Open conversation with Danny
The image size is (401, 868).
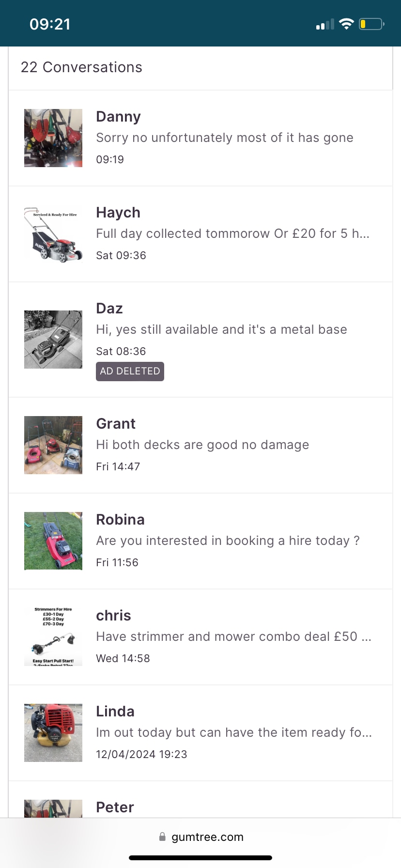pyautogui.click(x=118, y=117)
